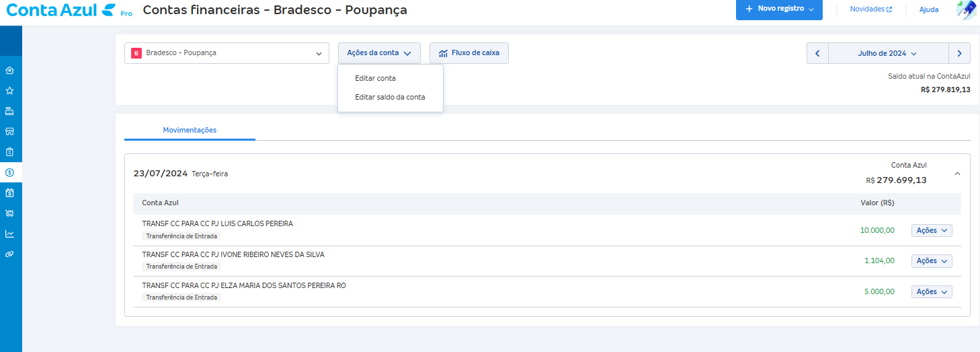Click the 5.000,00 value

[x=879, y=292]
